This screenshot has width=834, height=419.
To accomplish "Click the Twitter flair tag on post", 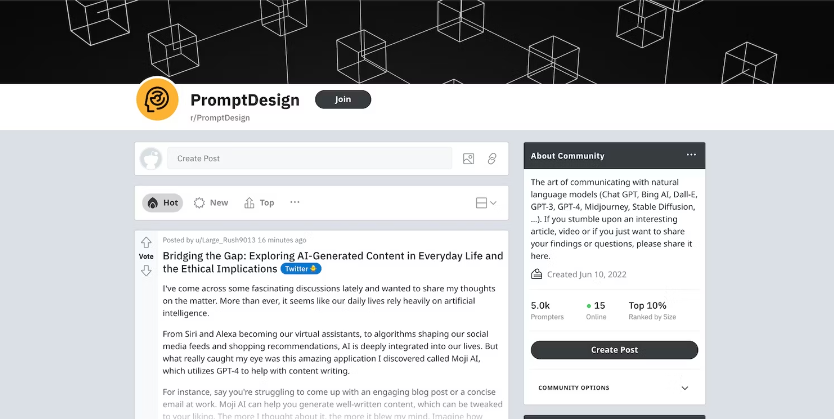I will (300, 269).
